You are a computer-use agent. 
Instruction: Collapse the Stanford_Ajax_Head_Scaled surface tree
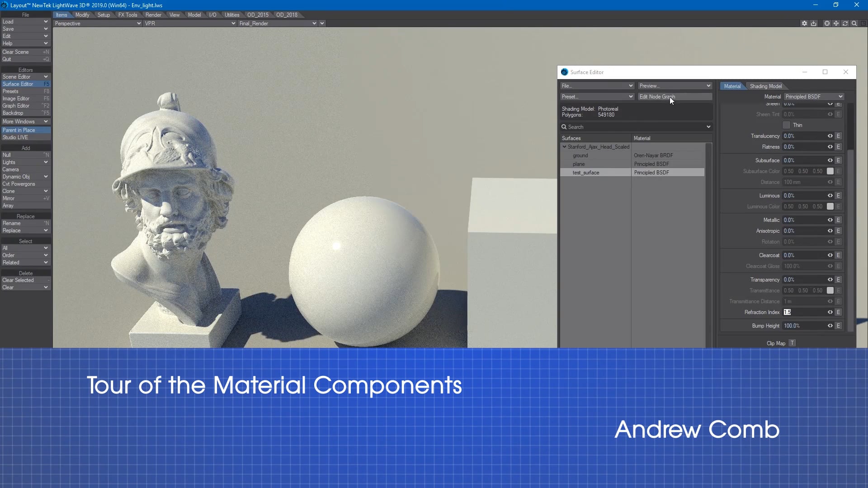[564, 147]
